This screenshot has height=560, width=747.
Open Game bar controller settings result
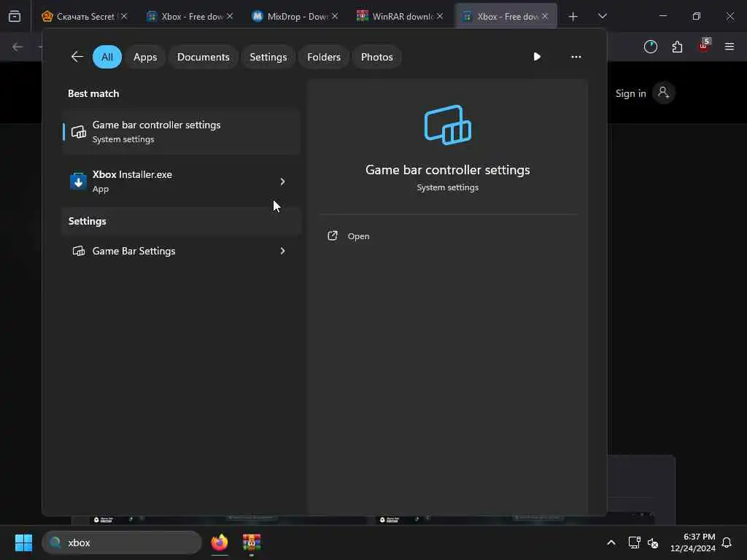pyautogui.click(x=181, y=132)
